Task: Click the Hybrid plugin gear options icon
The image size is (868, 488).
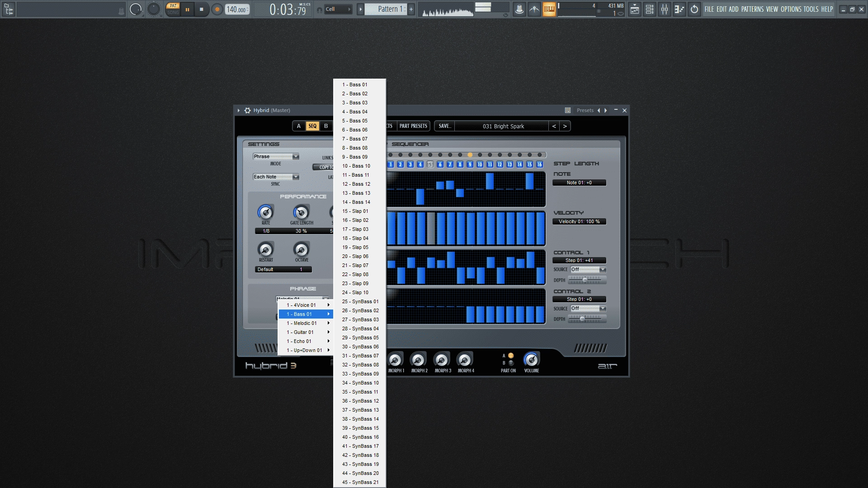Action: tap(247, 110)
